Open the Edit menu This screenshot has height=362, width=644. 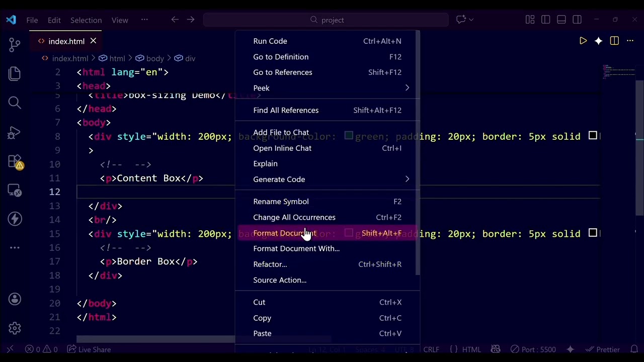[x=54, y=20]
